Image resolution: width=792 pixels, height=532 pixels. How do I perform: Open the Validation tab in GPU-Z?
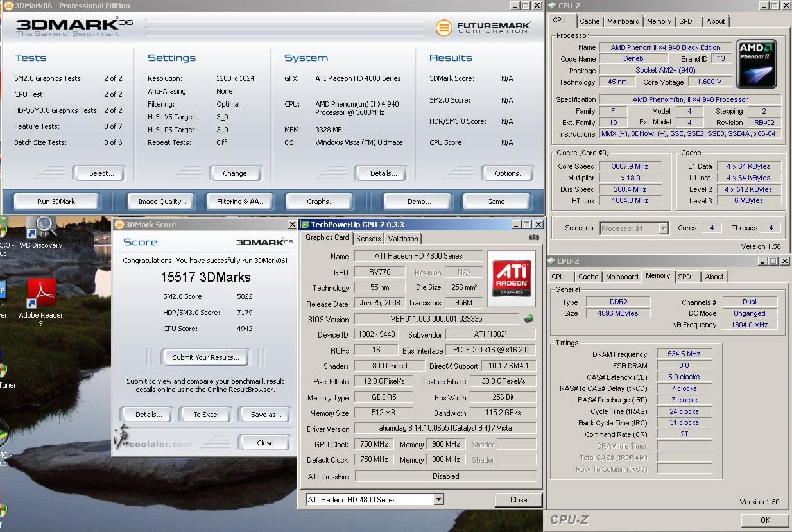[x=403, y=238]
